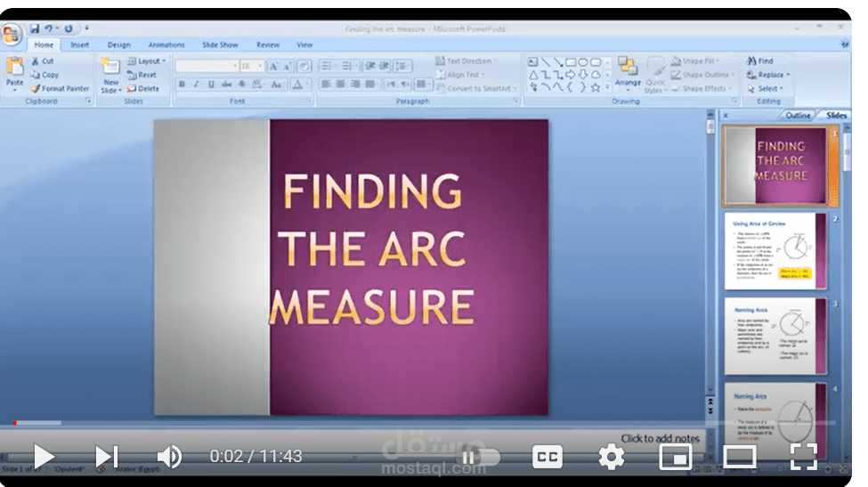Play the video

[44, 457]
